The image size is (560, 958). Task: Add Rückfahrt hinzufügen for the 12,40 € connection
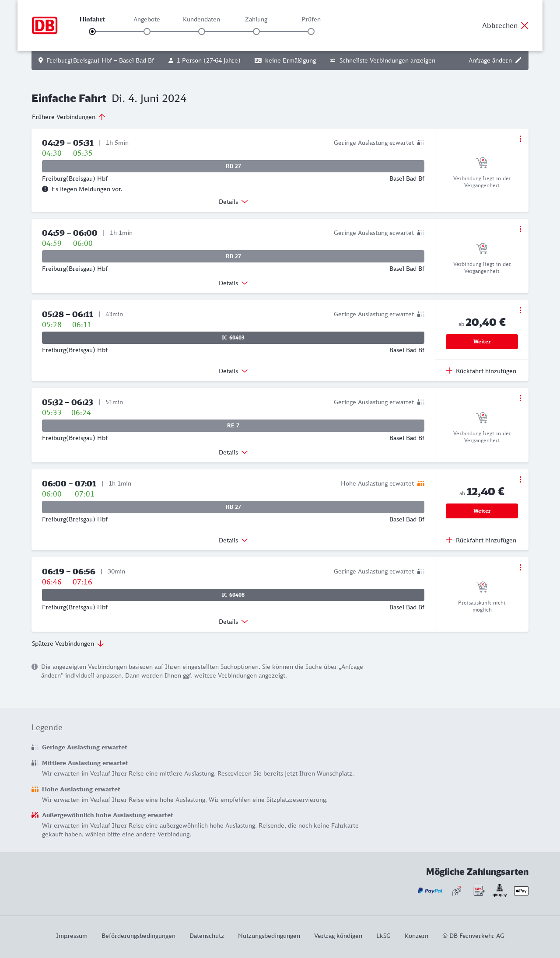coord(481,540)
